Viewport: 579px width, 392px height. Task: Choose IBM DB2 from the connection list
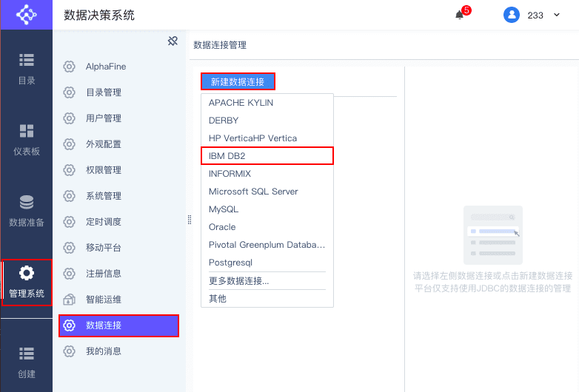click(x=267, y=155)
